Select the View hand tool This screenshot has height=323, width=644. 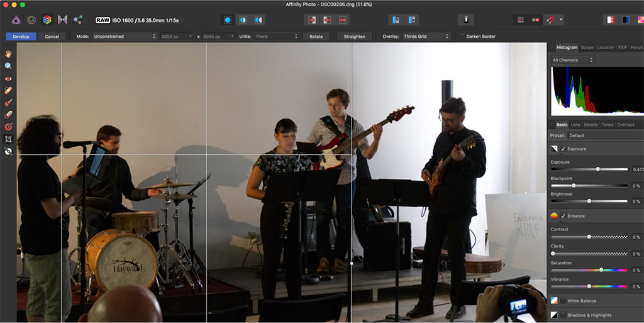coord(8,54)
